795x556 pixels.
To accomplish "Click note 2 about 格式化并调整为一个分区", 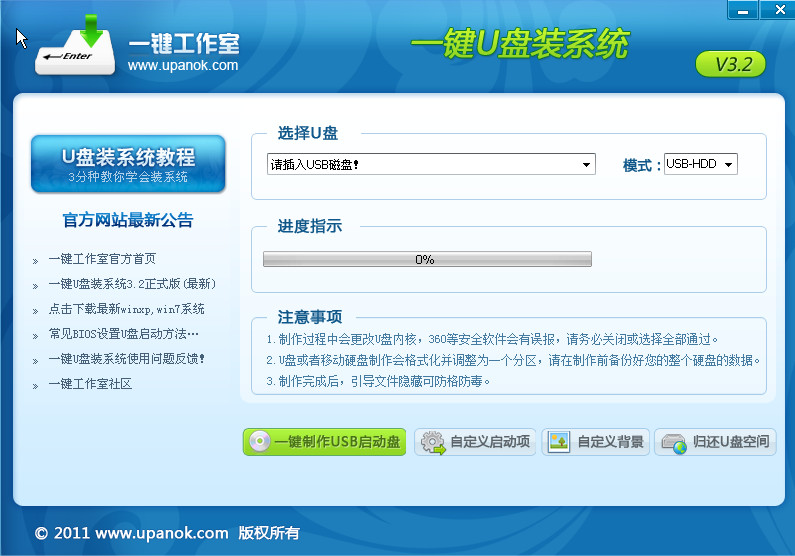I will click(x=513, y=360).
